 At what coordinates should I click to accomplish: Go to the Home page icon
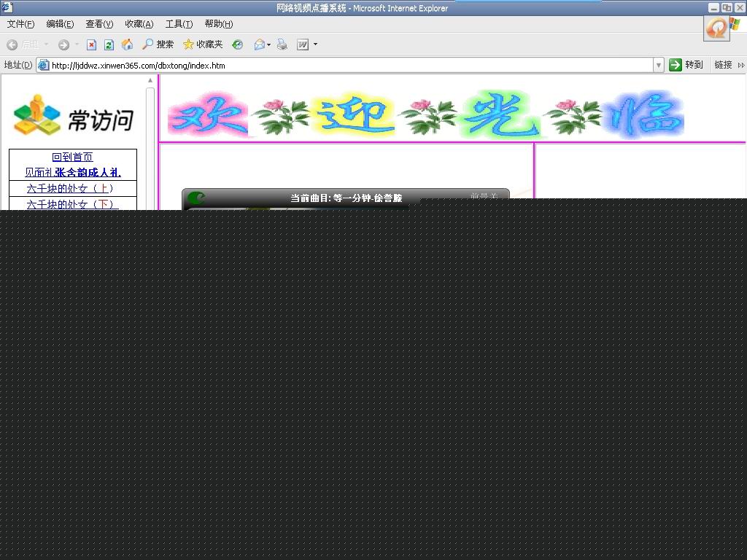(x=127, y=44)
